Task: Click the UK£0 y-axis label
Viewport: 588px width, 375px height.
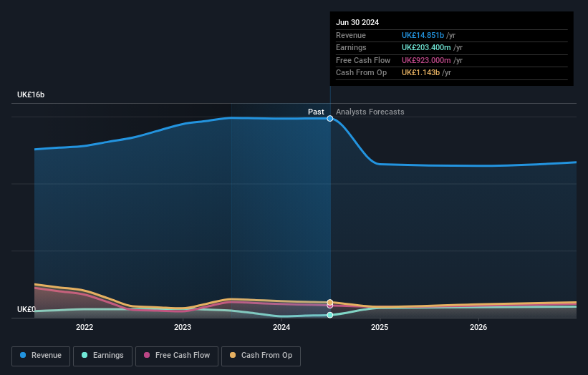Action: pos(26,309)
